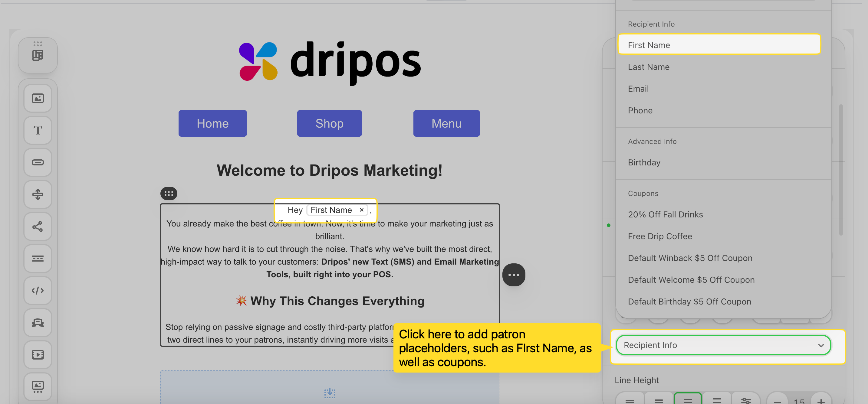868x404 pixels.
Task: Click the Menu navigation button
Action: pyautogui.click(x=446, y=123)
